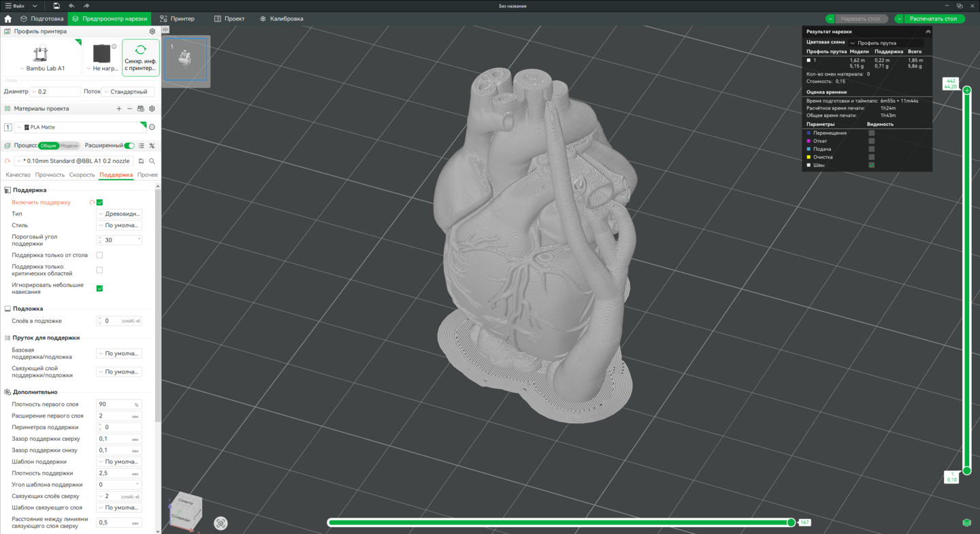Open layers icon at bottom right

[966, 522]
